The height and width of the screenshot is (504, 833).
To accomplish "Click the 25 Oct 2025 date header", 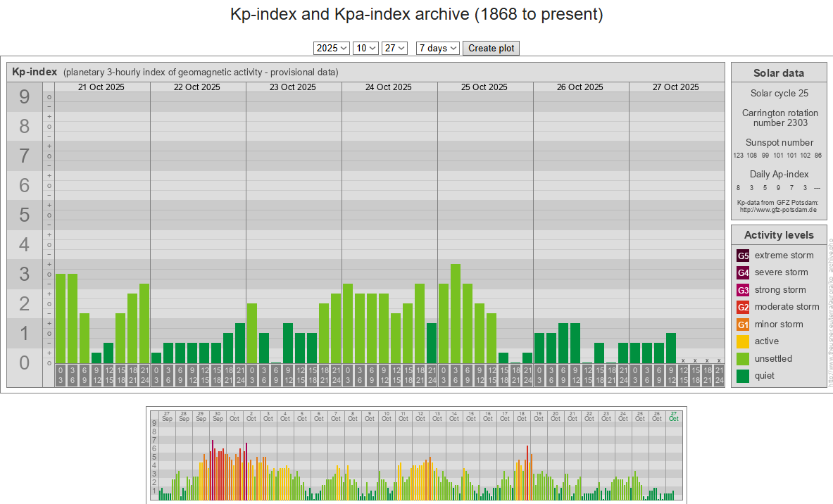I will (x=484, y=87).
